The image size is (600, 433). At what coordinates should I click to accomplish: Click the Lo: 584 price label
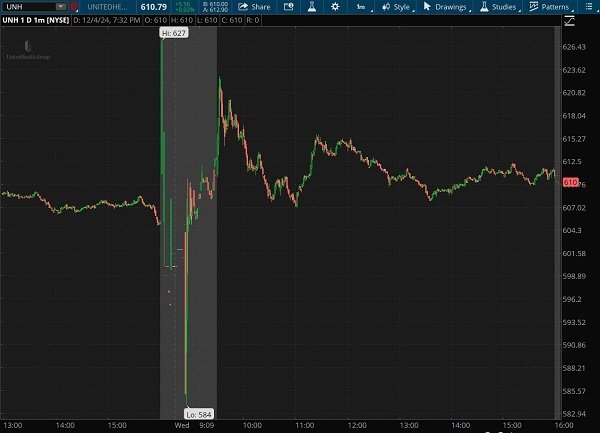click(x=198, y=413)
